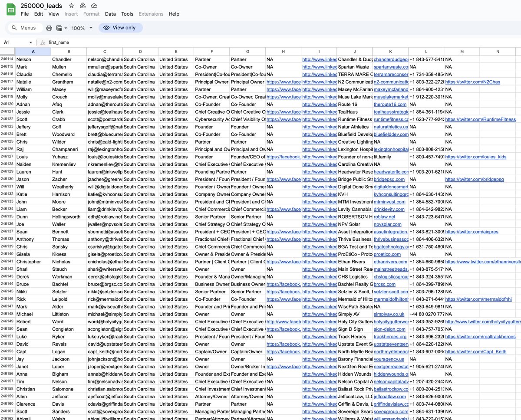
Task: Select the company cell NPV Solar
Action: 355,224
